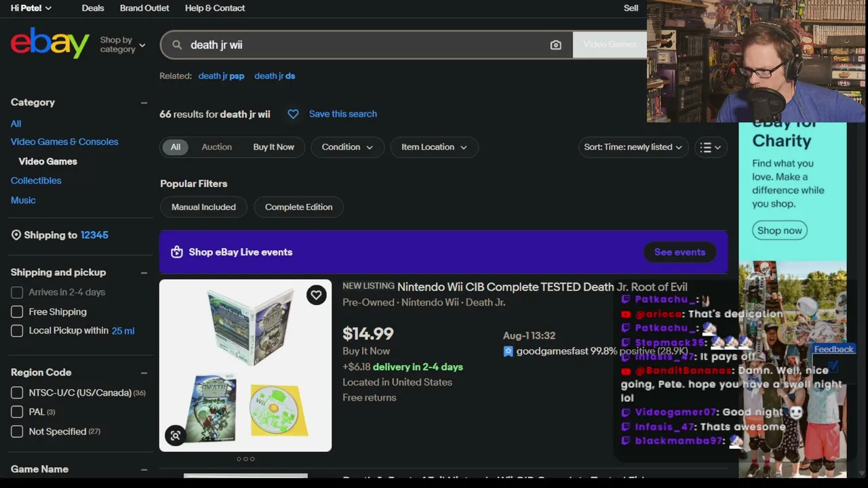Click goodgamesfast seller name
The width and height of the screenshot is (868, 488).
pyautogui.click(x=552, y=351)
